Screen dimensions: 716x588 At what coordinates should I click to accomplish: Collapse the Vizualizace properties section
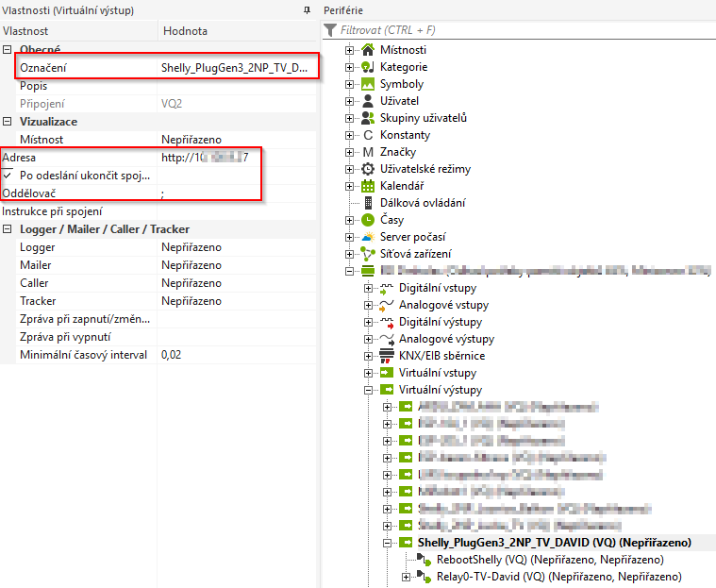click(8, 122)
